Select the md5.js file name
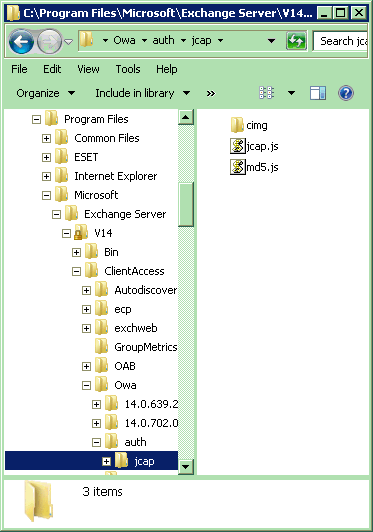Image resolution: width=373 pixels, height=532 pixels. click(x=262, y=167)
